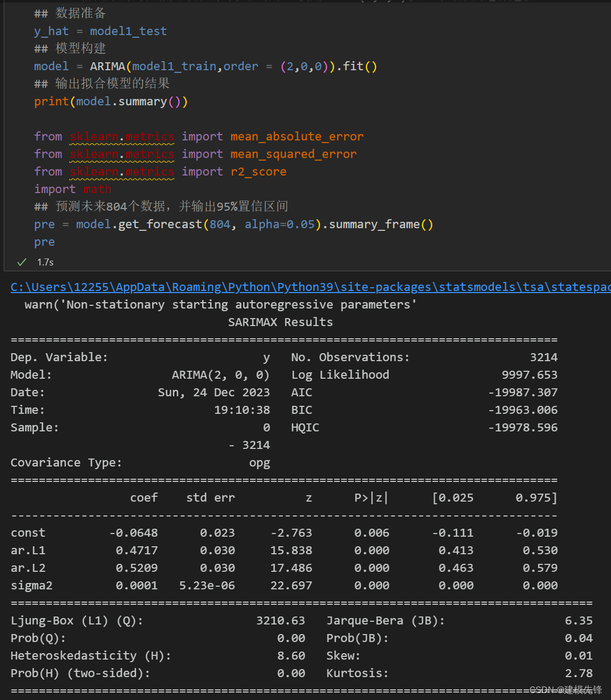
Task: Click the r2_score import name
Action: tap(258, 172)
